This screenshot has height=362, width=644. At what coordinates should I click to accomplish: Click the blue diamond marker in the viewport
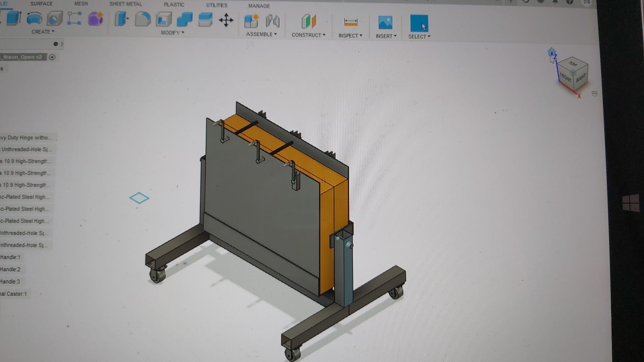pyautogui.click(x=139, y=198)
